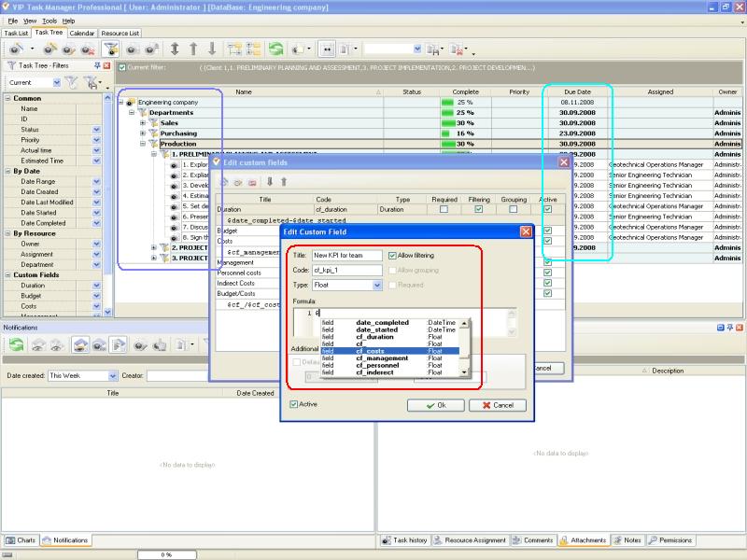Open the Resource Assignment tab

[470, 540]
